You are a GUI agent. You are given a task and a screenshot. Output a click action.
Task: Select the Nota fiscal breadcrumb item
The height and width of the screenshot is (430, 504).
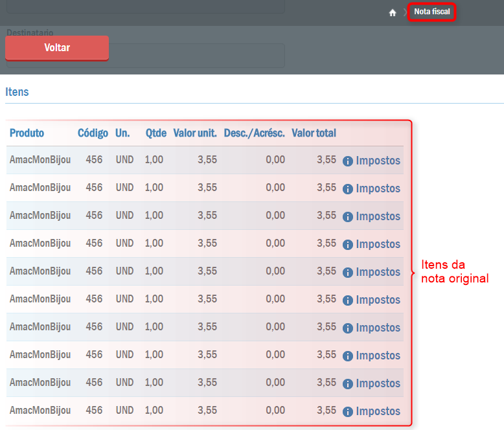[x=432, y=12]
